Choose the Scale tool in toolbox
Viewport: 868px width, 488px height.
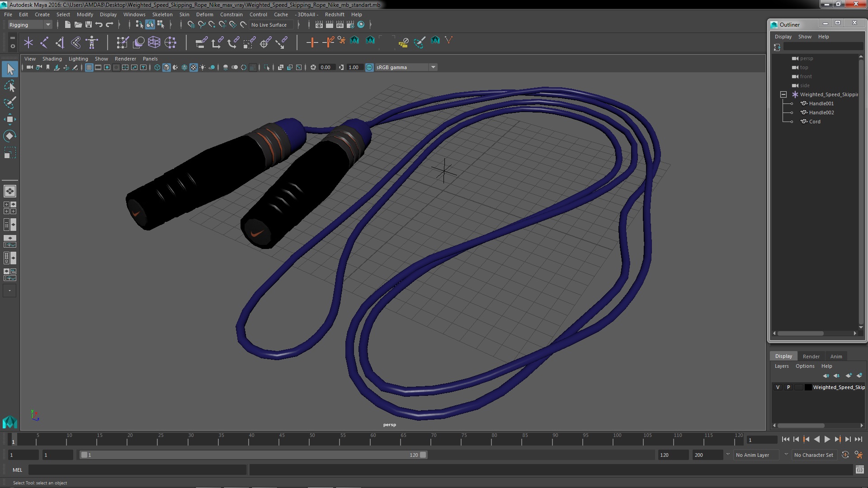(10, 153)
